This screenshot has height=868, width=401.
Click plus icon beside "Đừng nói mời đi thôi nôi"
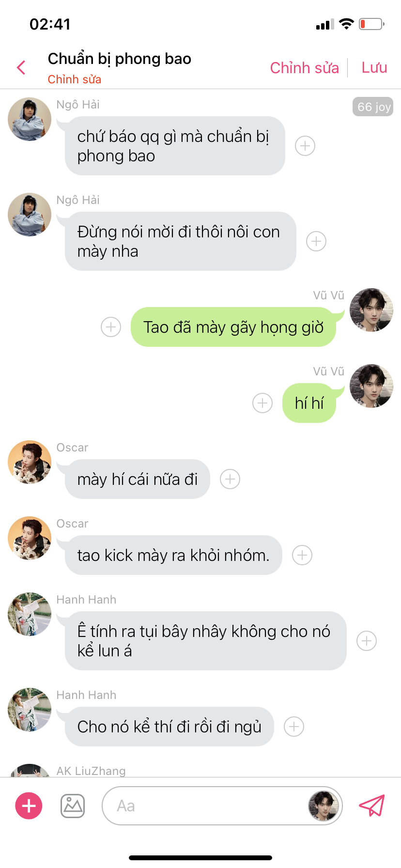(x=316, y=241)
